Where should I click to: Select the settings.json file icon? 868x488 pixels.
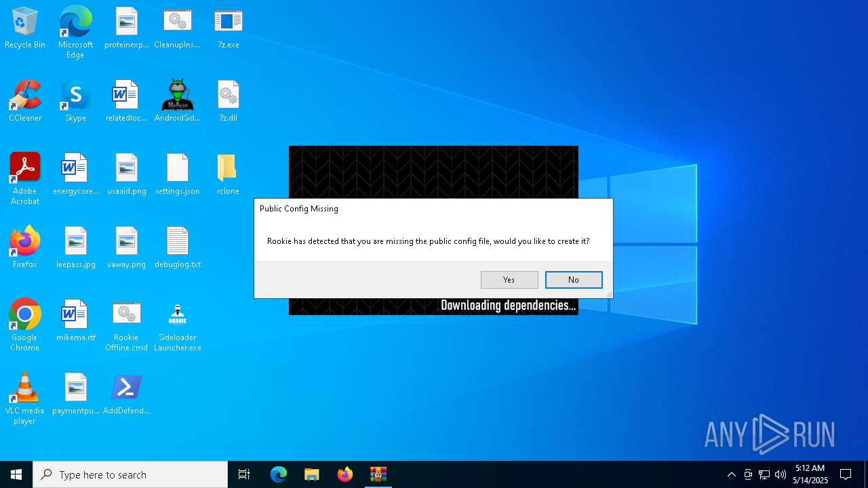point(177,175)
